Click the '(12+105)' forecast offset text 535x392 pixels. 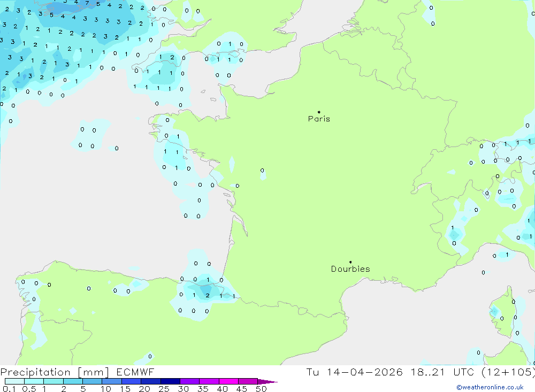click(508, 372)
